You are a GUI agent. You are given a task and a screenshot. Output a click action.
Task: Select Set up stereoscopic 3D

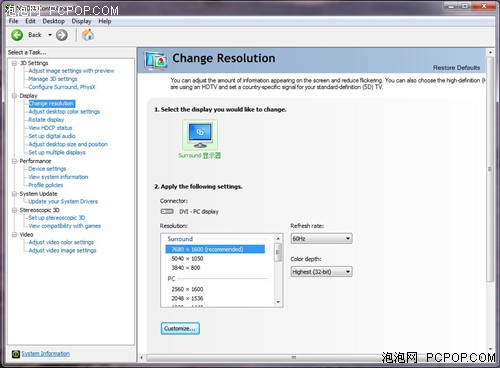pyautogui.click(x=57, y=218)
